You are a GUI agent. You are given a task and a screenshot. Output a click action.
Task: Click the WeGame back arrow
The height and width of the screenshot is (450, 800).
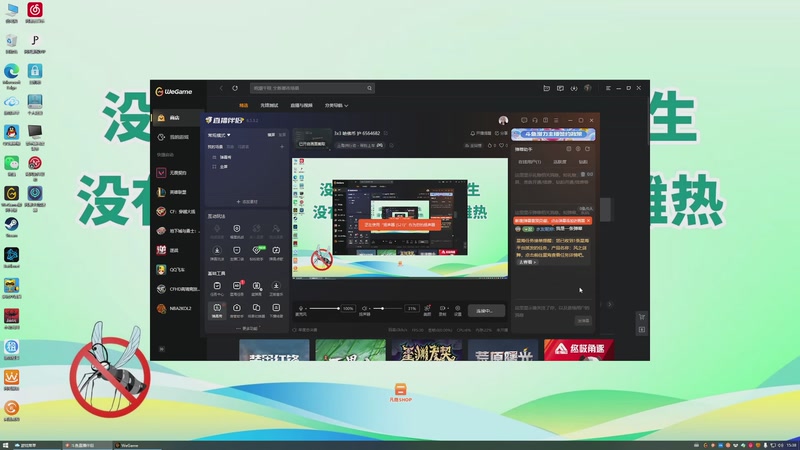click(x=221, y=88)
